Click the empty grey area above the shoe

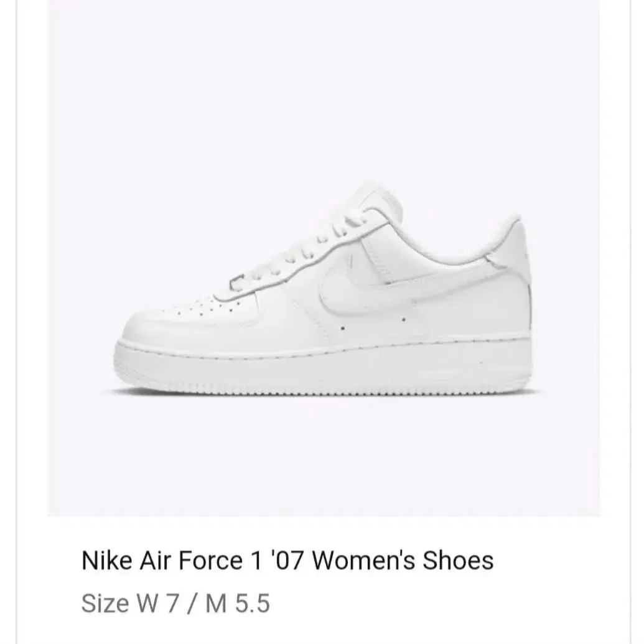pos(324,90)
